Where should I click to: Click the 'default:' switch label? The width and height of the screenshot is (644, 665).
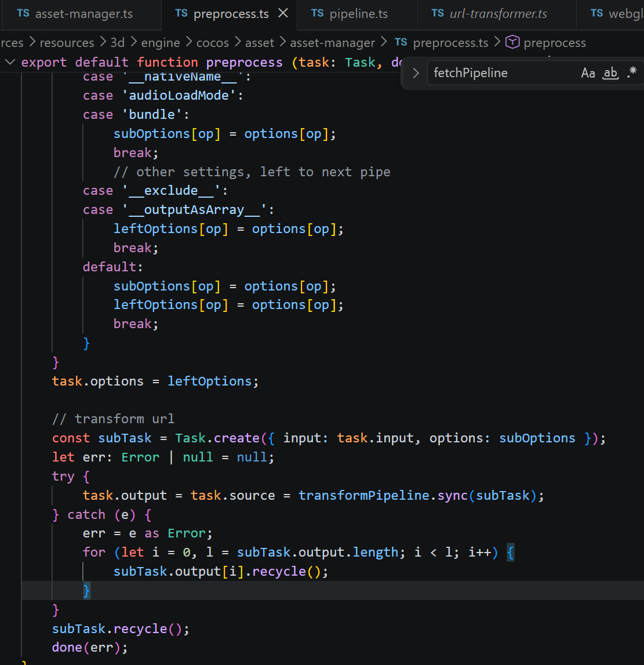tap(113, 267)
